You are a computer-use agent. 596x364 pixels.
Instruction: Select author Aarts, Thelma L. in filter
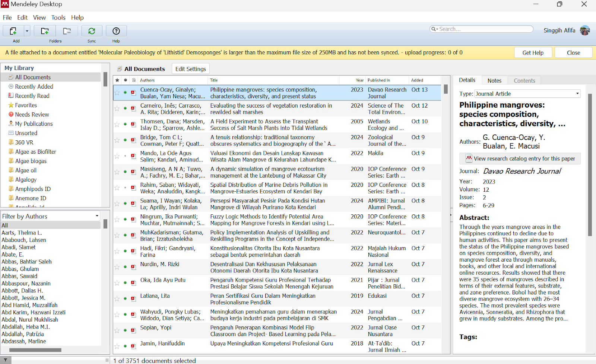coord(22,233)
